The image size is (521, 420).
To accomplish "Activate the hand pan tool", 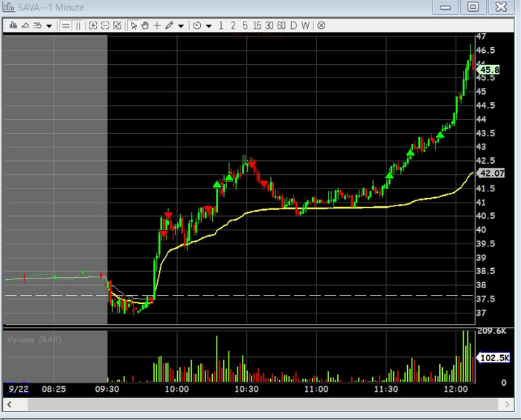I will [x=145, y=25].
